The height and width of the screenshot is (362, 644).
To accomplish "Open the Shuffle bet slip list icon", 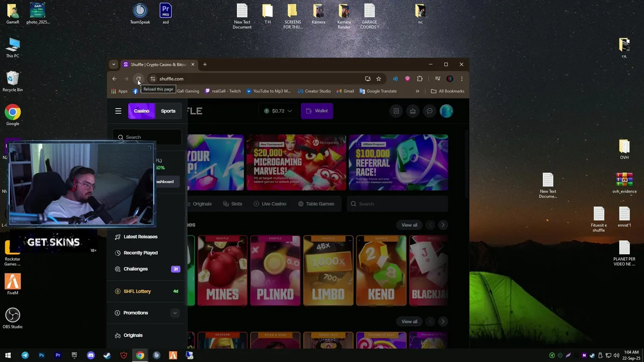I will point(396,111).
